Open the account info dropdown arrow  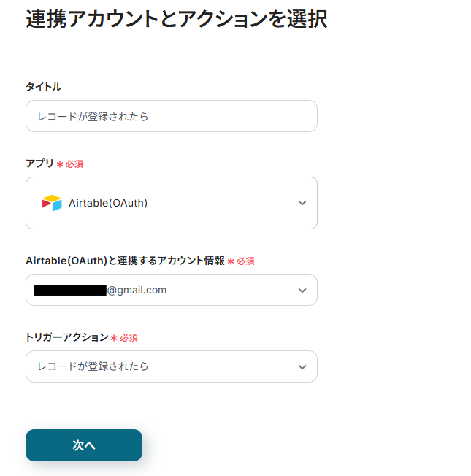[x=302, y=291]
